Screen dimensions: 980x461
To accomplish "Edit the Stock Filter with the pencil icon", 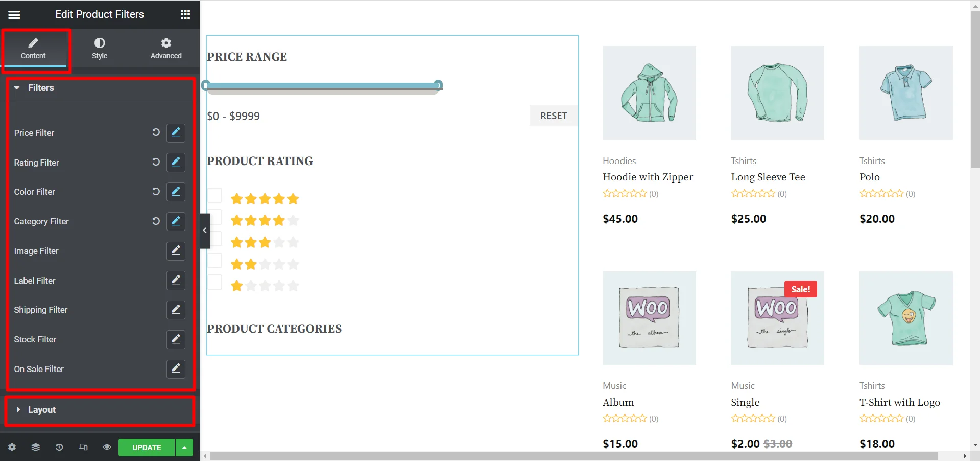I will pos(176,339).
